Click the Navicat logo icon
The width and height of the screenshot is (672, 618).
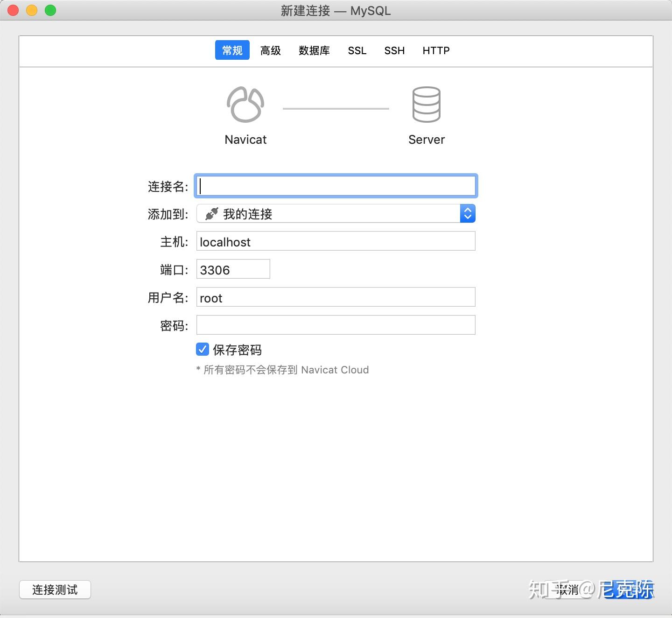245,104
